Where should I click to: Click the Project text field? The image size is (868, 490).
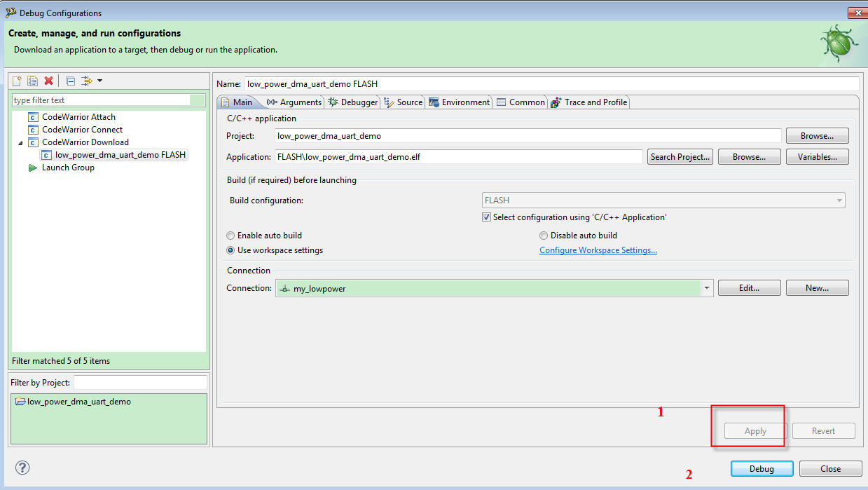(528, 136)
